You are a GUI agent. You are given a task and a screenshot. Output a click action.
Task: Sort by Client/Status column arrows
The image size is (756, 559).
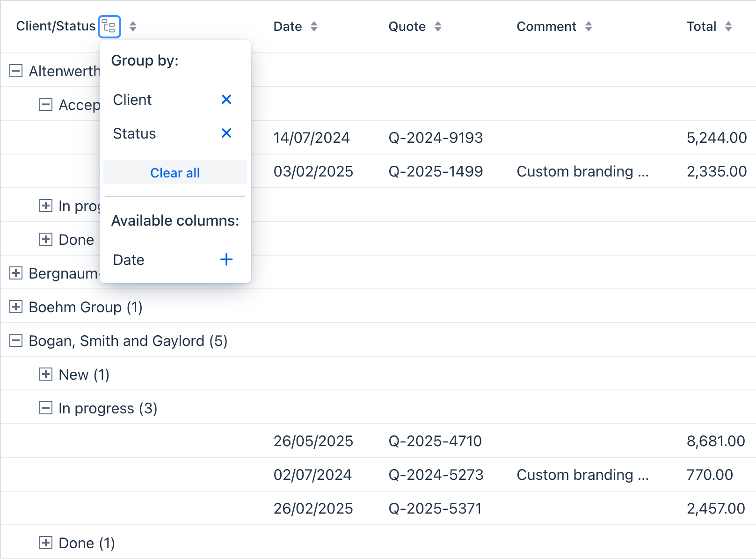(133, 27)
